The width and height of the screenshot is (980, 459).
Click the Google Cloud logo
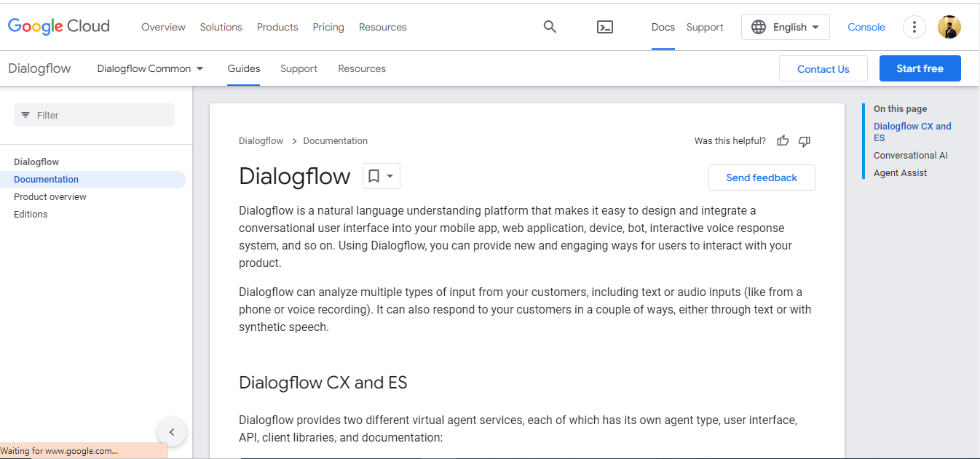click(x=59, y=27)
